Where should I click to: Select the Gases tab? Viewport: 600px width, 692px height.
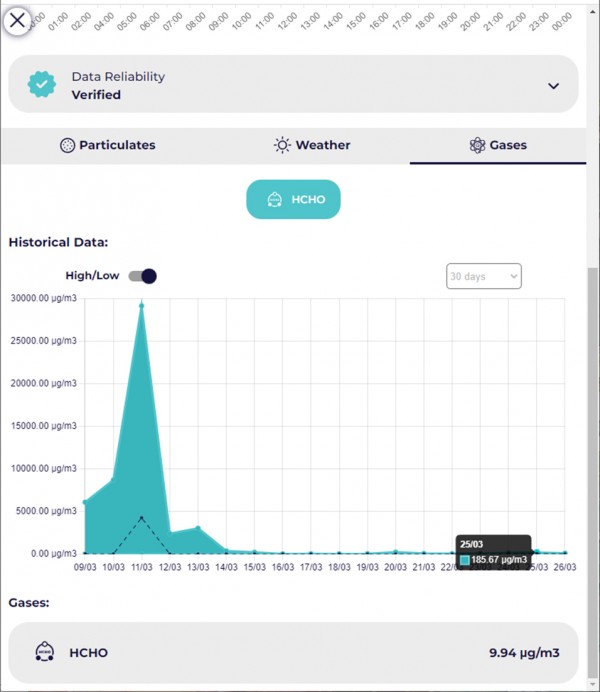[x=498, y=145]
